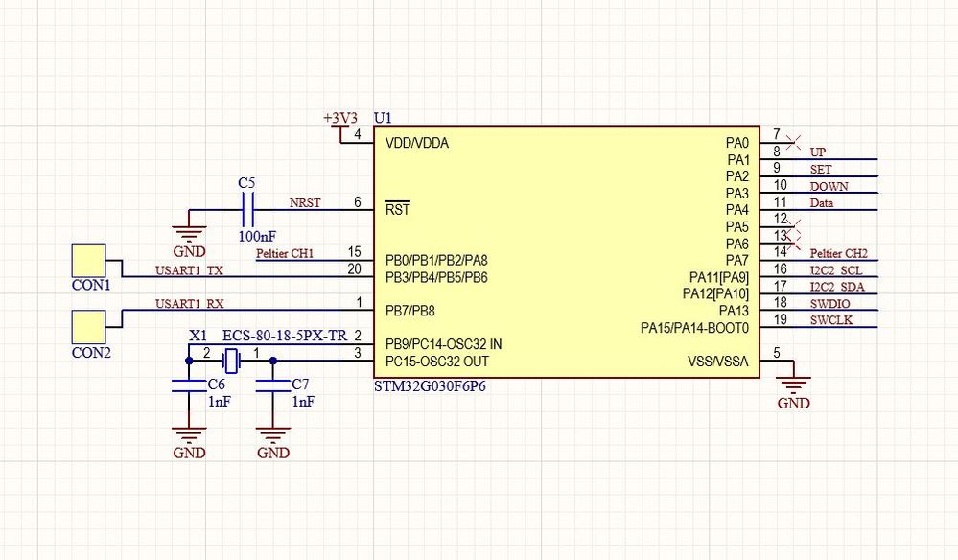The height and width of the screenshot is (560, 958).
Task: Select the U1 designator text
Action: point(383,118)
